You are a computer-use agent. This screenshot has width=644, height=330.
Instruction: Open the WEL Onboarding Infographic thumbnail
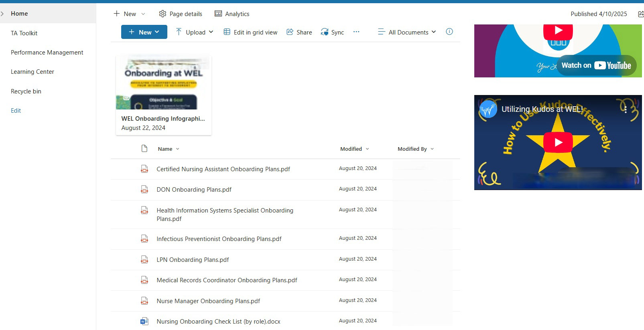(x=164, y=83)
